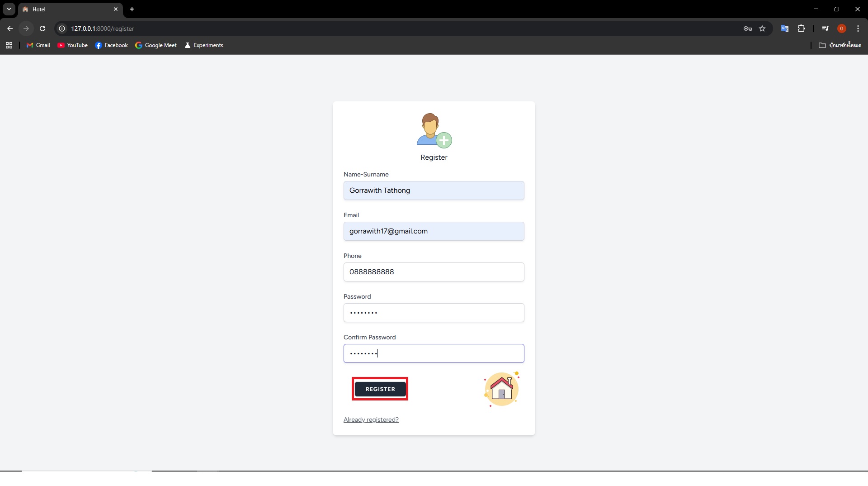Screen dimensions: 868x486
Task: Click the house icon on the form
Action: tap(501, 389)
